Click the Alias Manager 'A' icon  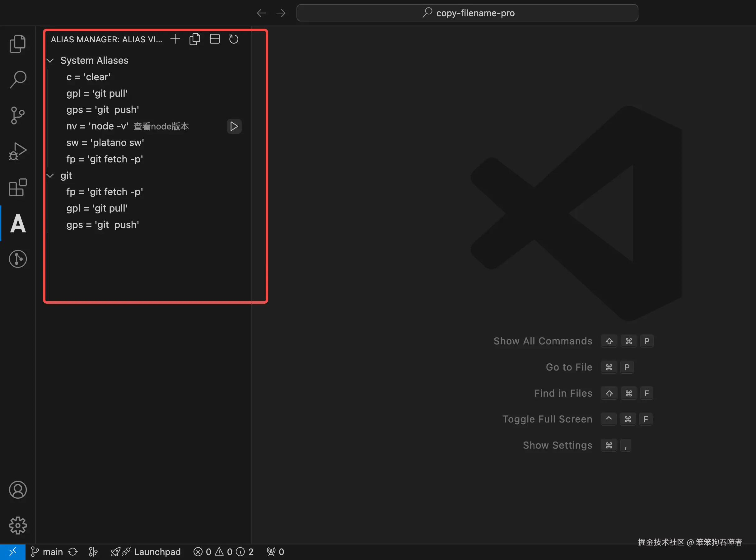(x=18, y=224)
